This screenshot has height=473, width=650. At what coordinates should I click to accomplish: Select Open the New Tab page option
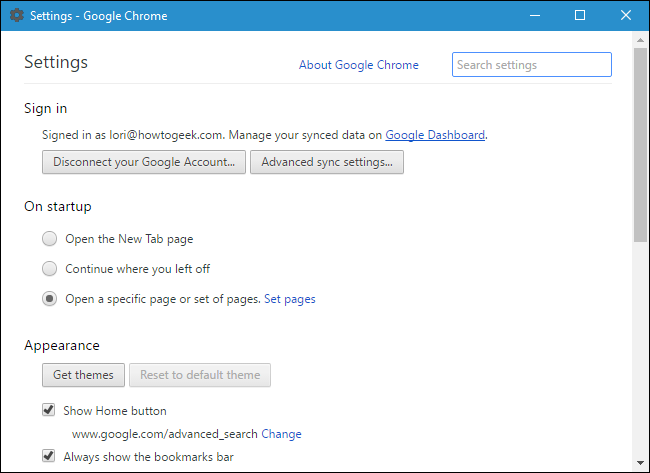[50, 239]
